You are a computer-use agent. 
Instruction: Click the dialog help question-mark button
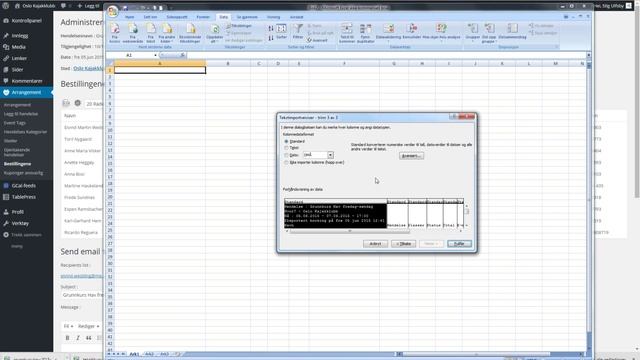[453, 117]
